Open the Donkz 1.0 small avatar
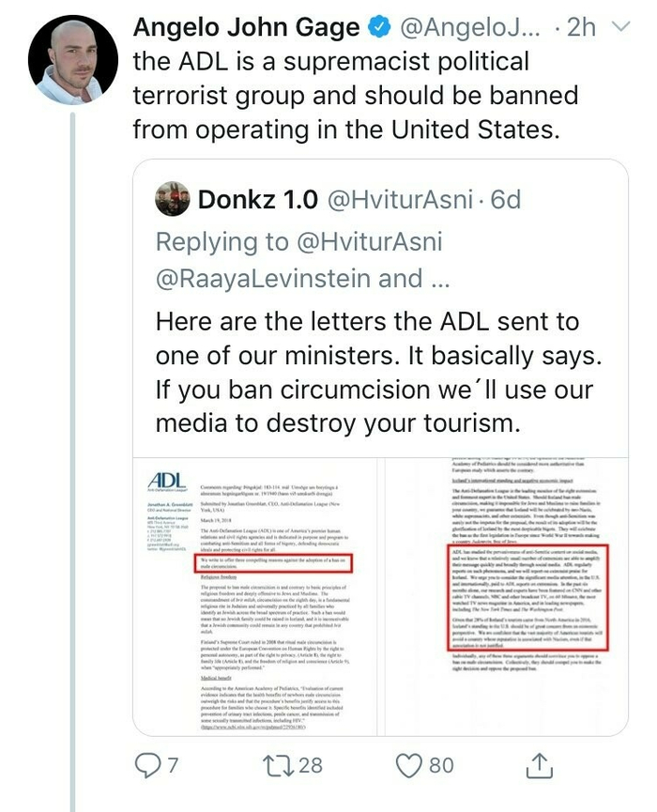This screenshot has height=812, width=657. pos(173,199)
